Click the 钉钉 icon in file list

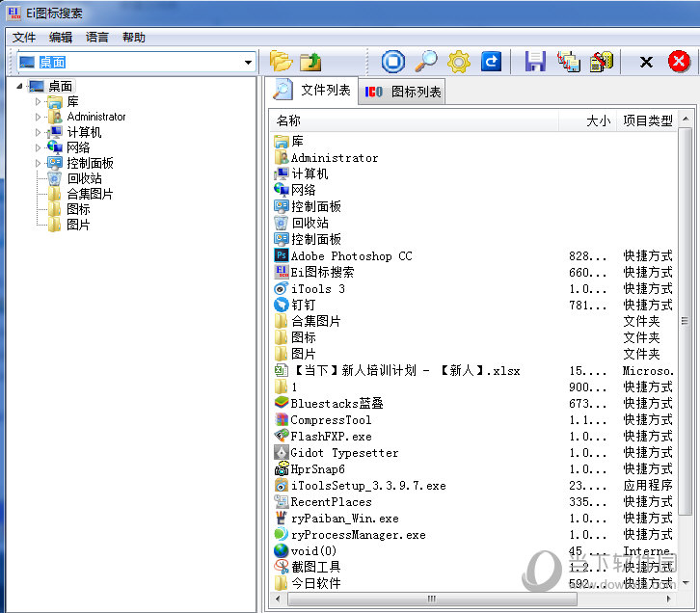pyautogui.click(x=281, y=305)
